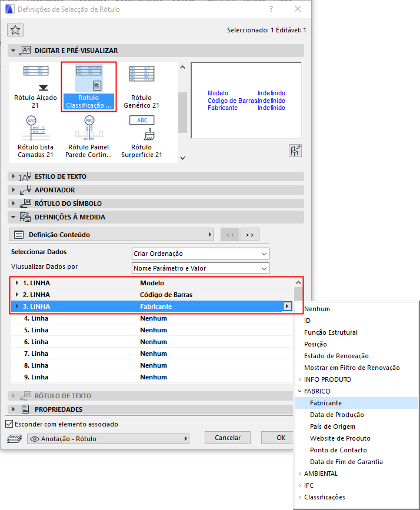This screenshot has height=510, width=420.
Task: Open the Criar Ordenação dropdown
Action: pos(201,254)
